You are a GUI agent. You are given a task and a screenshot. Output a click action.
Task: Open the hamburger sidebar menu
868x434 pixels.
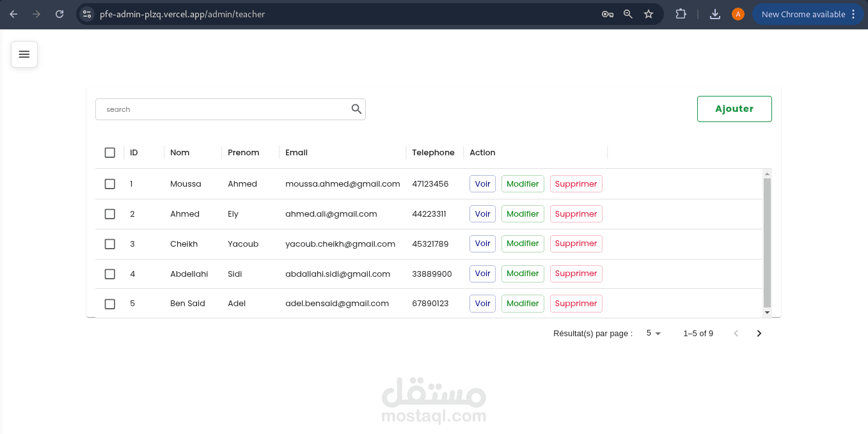click(24, 54)
